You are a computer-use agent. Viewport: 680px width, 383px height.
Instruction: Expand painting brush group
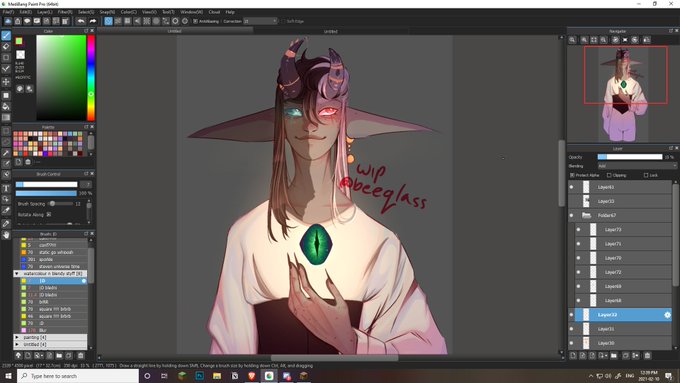tap(16, 337)
